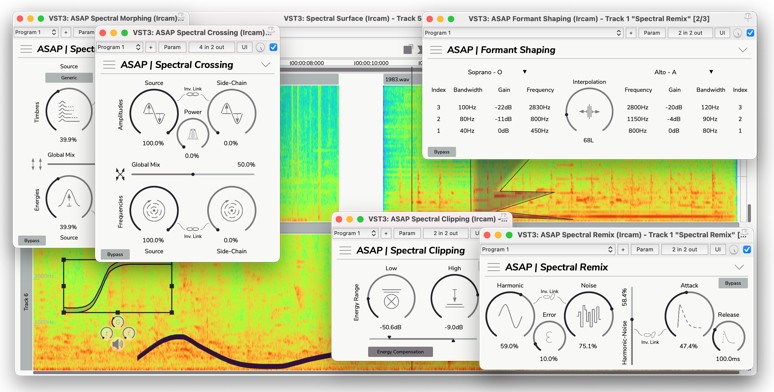Click the 1983.wav clip label in the background
The image size is (774, 392).
point(397,79)
